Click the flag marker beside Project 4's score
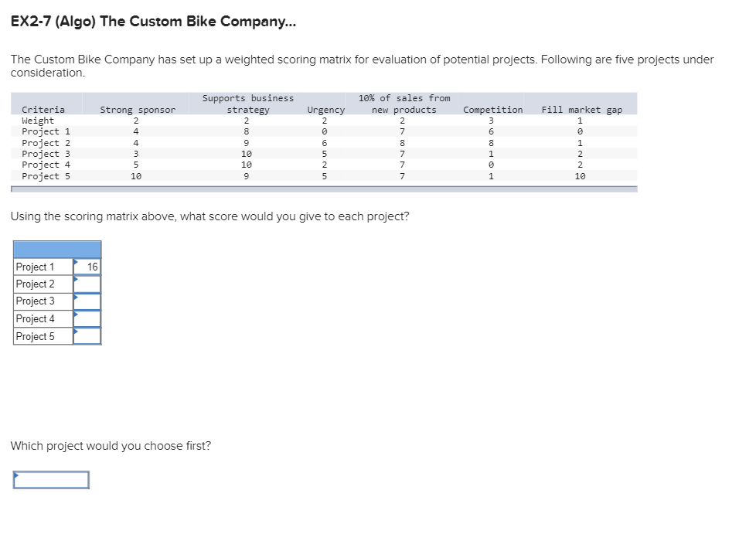Image resolution: width=756 pixels, height=534 pixels. pyautogui.click(x=76, y=315)
